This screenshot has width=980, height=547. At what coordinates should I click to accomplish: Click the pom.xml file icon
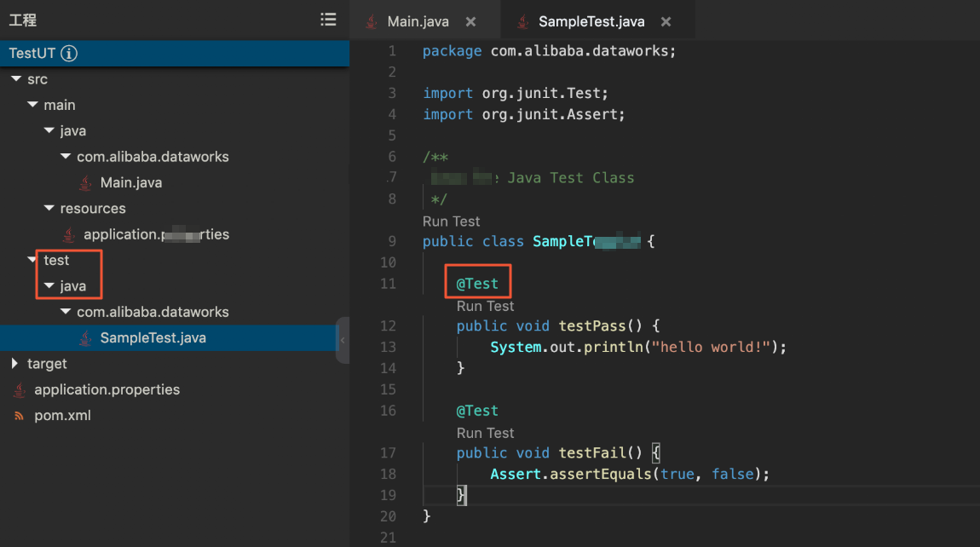coord(20,416)
